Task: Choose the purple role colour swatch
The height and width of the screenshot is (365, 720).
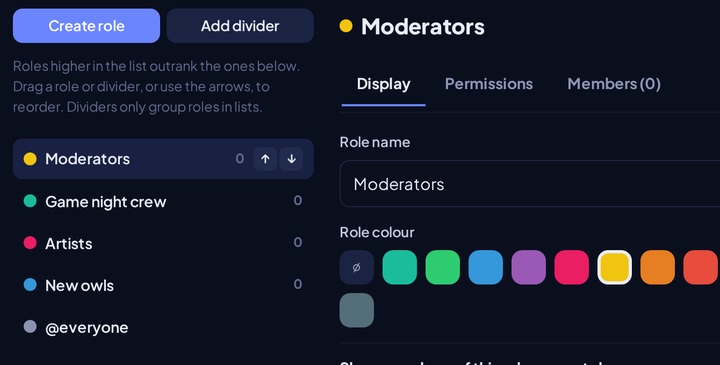Action: point(529,267)
